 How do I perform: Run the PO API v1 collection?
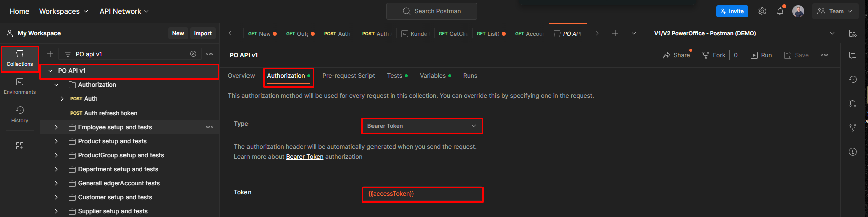(761, 55)
